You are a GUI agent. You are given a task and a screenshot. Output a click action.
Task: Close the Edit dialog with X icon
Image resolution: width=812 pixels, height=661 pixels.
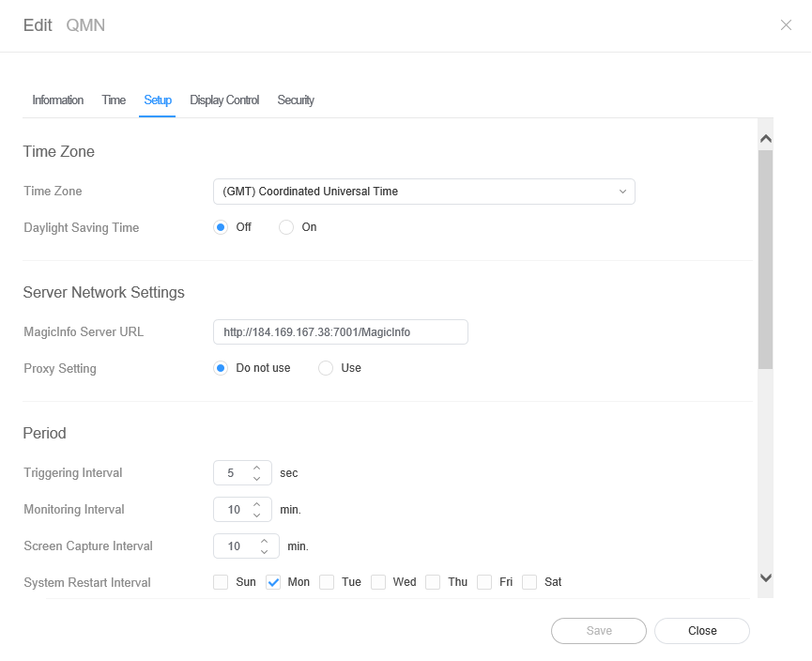786,25
